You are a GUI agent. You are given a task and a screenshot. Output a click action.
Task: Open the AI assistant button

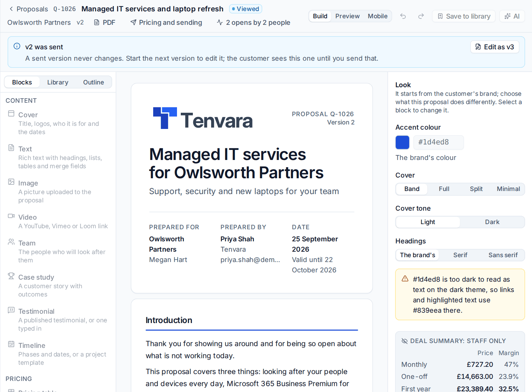512,16
